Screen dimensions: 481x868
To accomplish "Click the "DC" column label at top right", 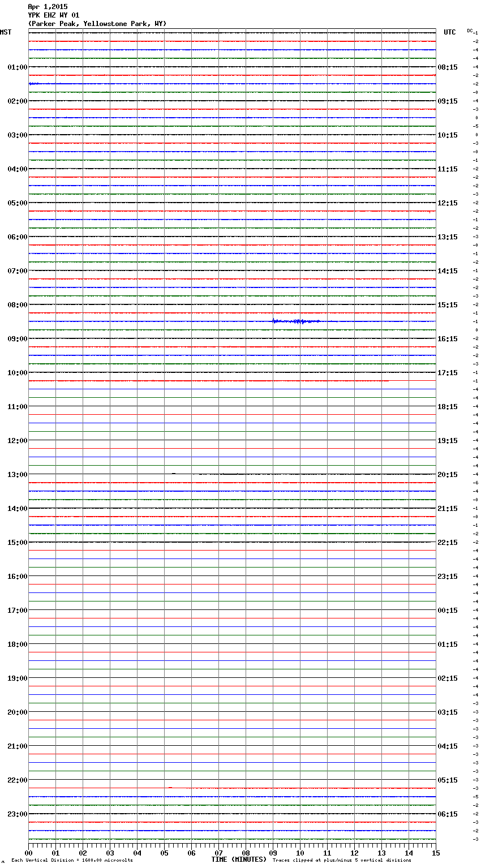I will 470,31.
